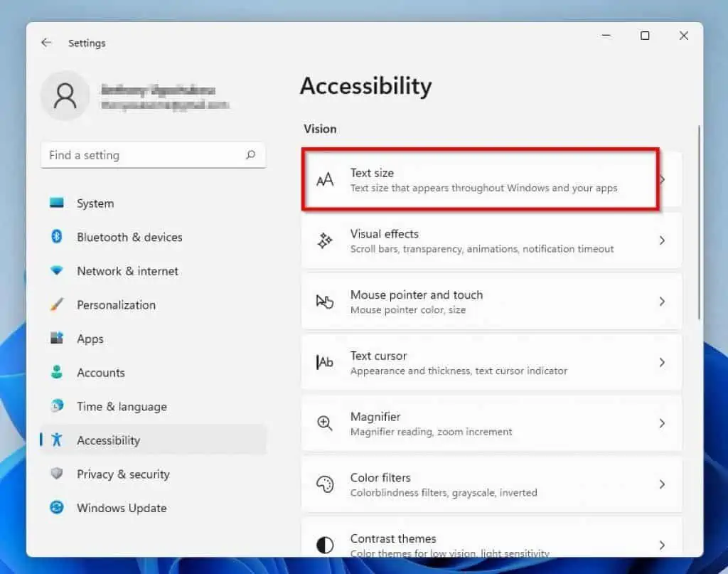
Task: Click the Color filters palette icon
Action: pos(325,484)
